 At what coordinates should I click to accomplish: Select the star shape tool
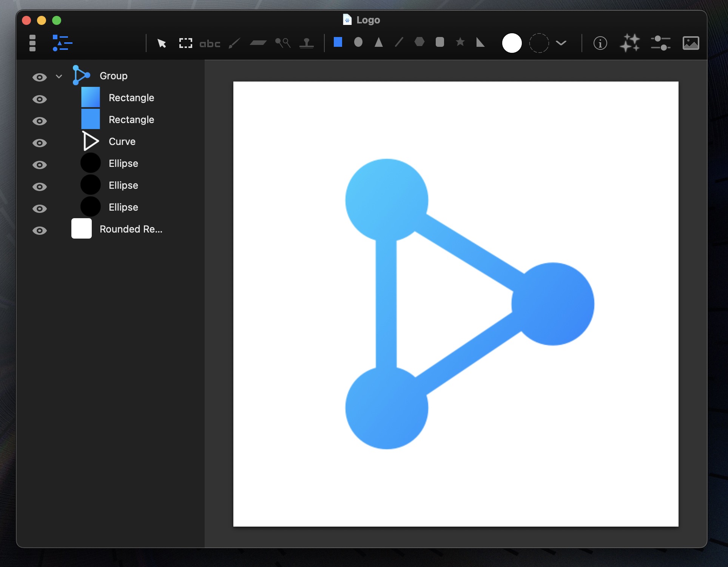(x=460, y=42)
